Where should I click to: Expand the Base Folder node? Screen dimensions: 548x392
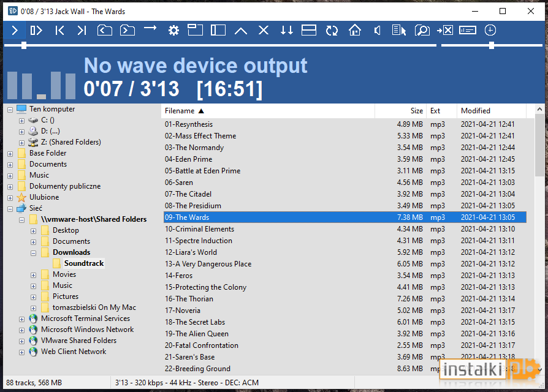10,154
